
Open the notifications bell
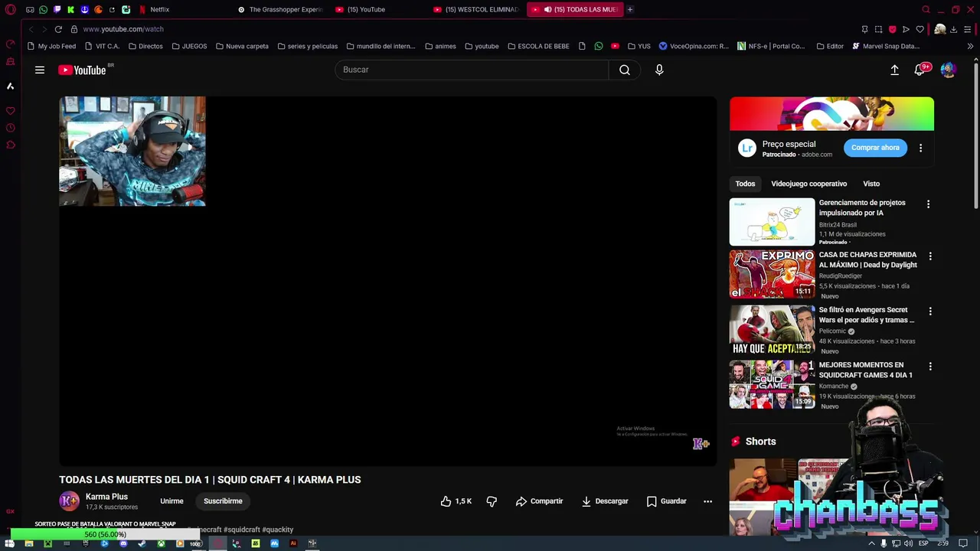click(x=920, y=70)
